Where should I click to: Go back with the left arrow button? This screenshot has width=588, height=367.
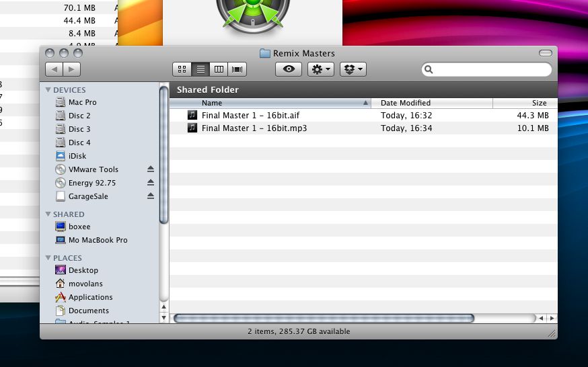(54, 69)
